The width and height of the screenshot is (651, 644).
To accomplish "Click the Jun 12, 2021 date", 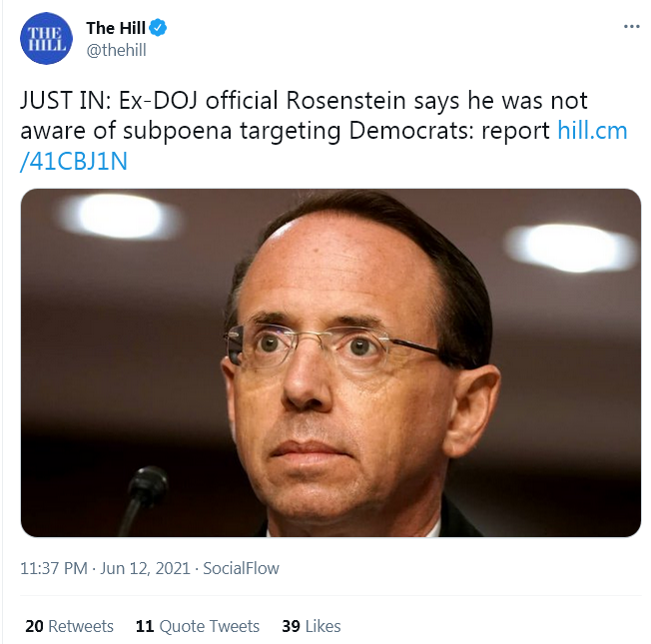I will [x=145, y=568].
